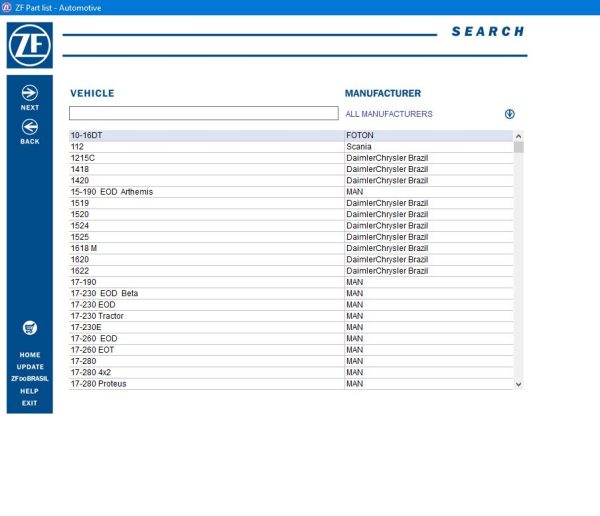600x516 pixels.
Task: Select vehicle row 17-190
Action: coord(291,282)
